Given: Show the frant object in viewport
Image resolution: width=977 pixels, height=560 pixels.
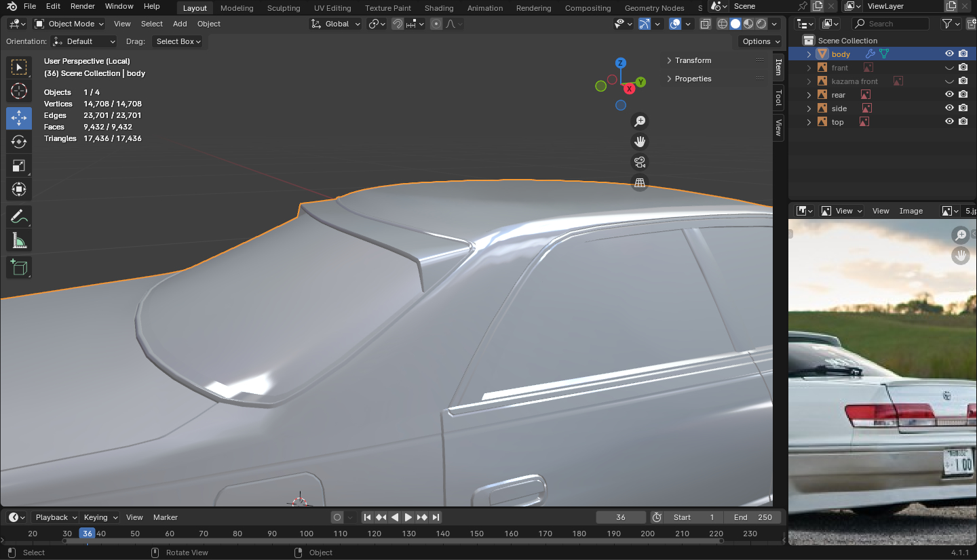Looking at the screenshot, I should (950, 68).
